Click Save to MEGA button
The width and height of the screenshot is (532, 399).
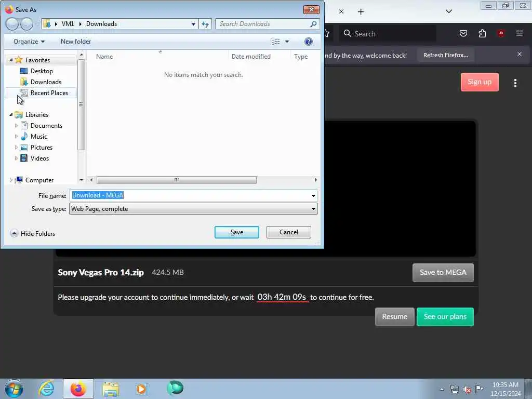pos(443,272)
